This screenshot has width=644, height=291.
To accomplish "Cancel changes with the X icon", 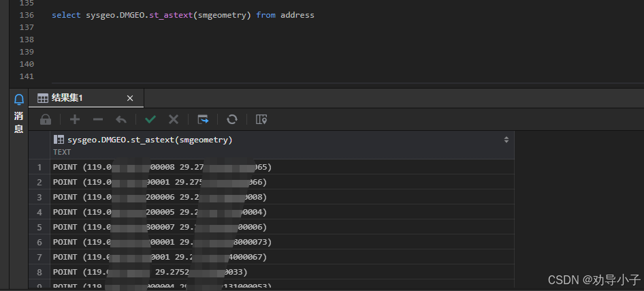I will [x=174, y=120].
